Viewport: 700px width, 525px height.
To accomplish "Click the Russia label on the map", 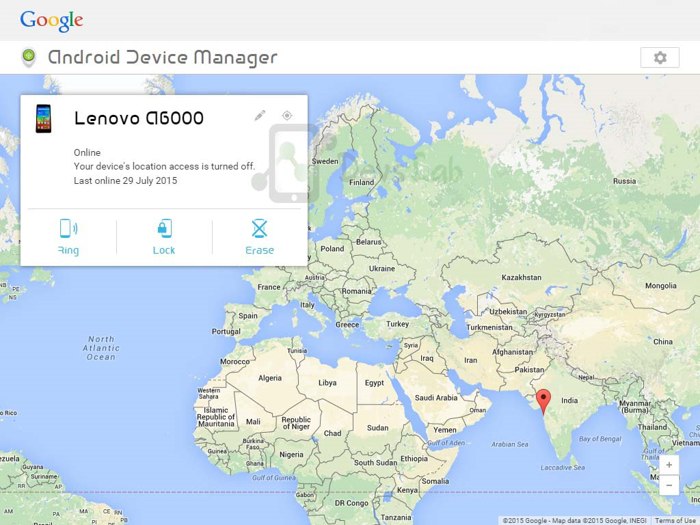I will pos(624,181).
